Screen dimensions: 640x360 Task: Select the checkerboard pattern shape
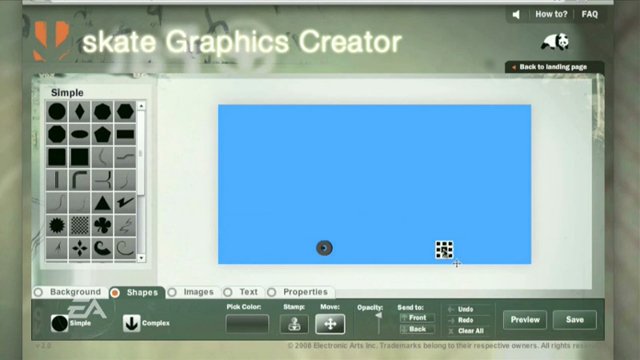click(80, 225)
